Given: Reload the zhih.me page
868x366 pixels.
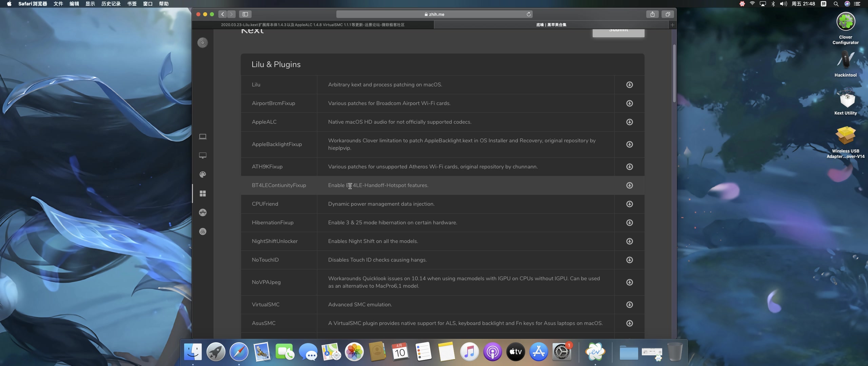Looking at the screenshot, I should 528,14.
